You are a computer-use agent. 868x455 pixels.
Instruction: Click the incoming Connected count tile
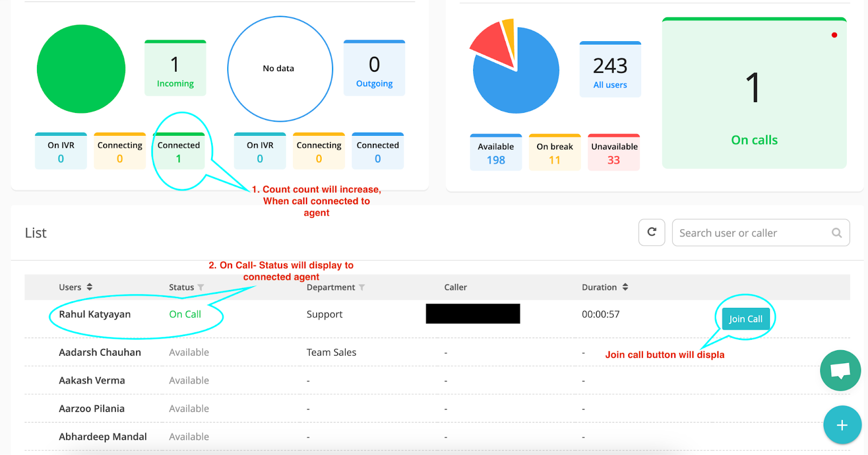(x=178, y=151)
